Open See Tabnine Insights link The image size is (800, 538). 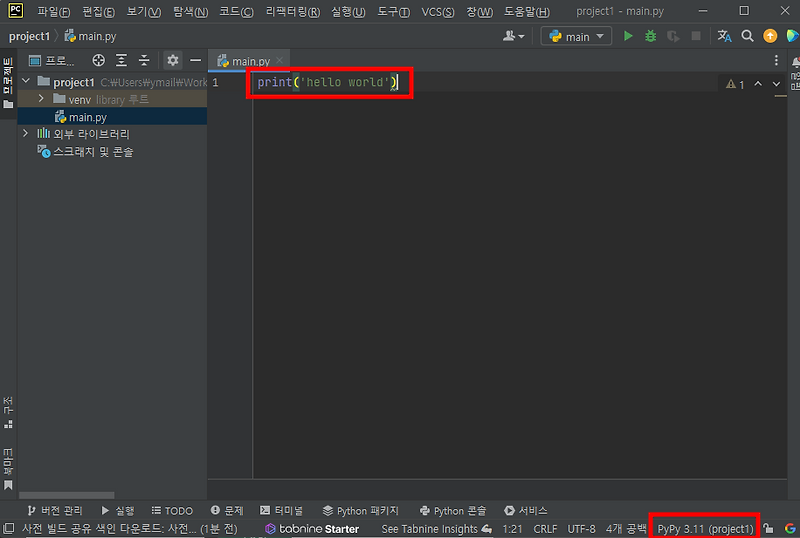(x=436, y=529)
